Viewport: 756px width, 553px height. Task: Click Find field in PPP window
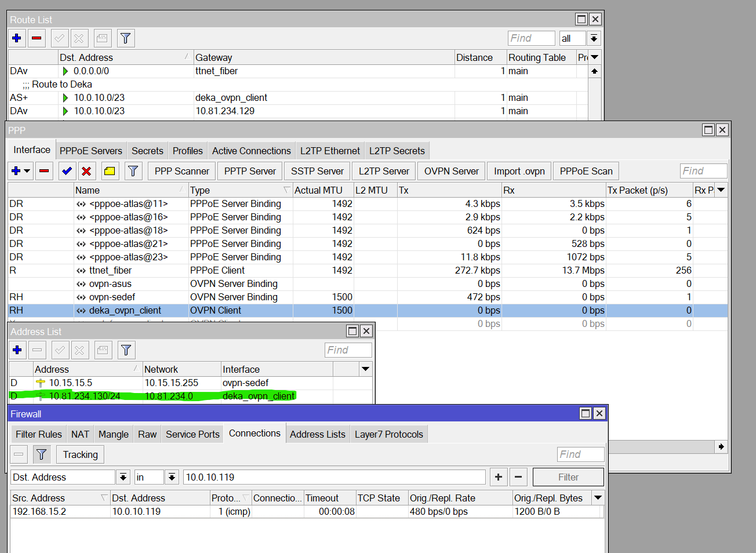click(x=703, y=171)
